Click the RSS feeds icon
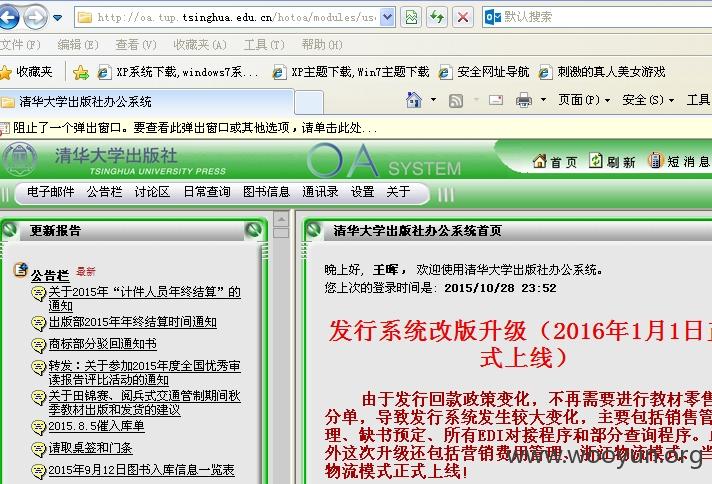This screenshot has height=484, width=712. (456, 100)
